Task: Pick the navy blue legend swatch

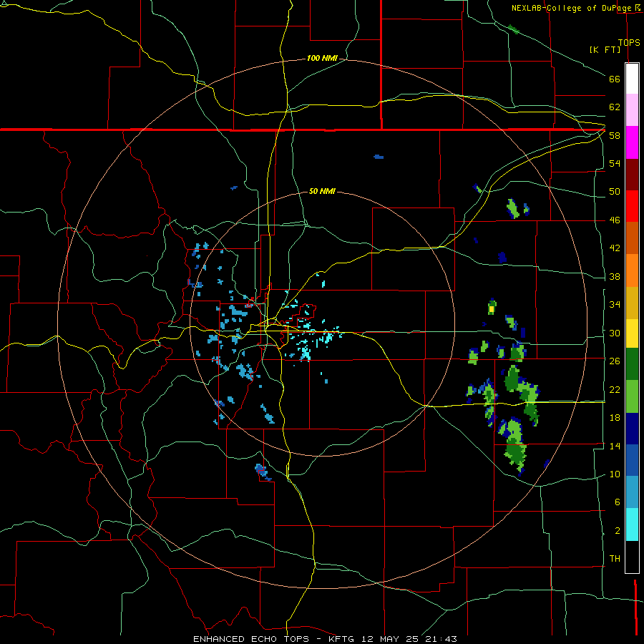Action: coord(632,429)
